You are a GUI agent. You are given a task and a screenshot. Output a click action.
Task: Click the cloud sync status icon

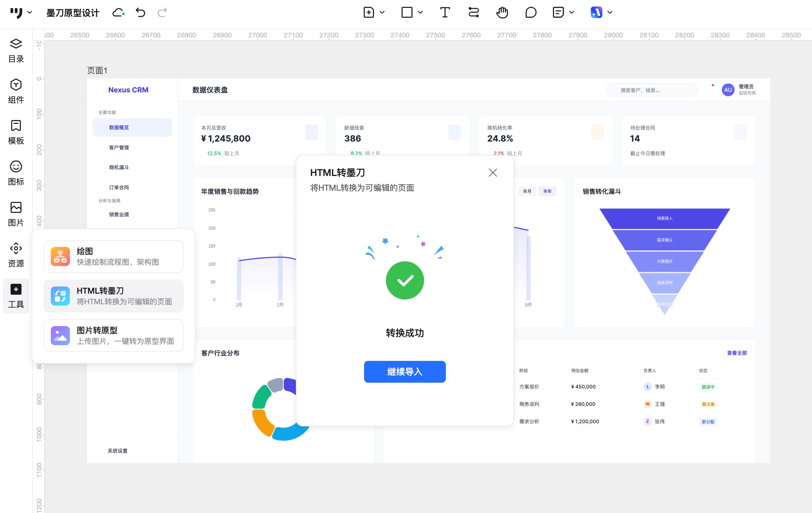pyautogui.click(x=118, y=13)
